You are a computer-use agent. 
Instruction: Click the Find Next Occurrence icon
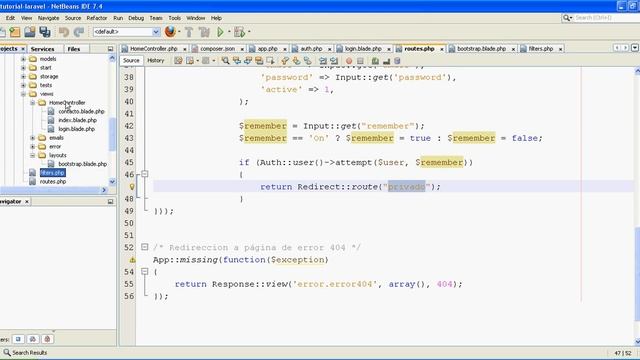click(248, 61)
